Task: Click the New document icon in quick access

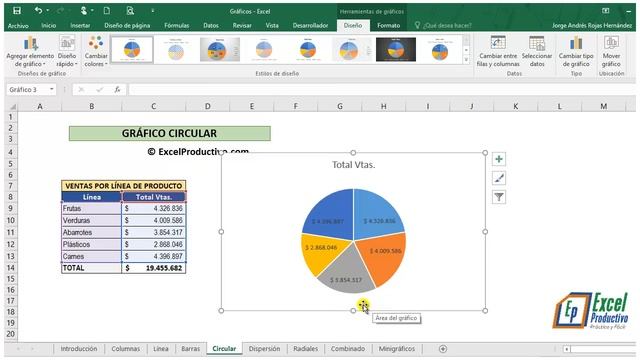Action: tap(107, 11)
